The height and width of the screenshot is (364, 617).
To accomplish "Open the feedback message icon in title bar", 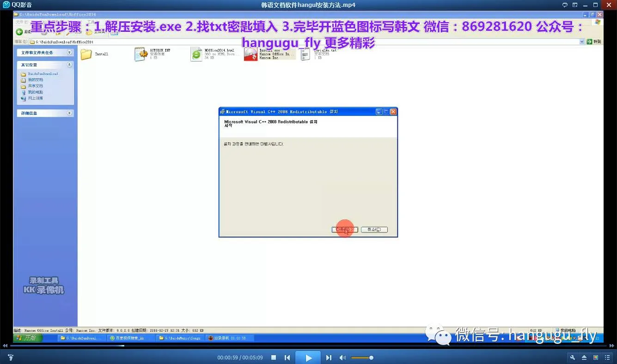I will (565, 5).
